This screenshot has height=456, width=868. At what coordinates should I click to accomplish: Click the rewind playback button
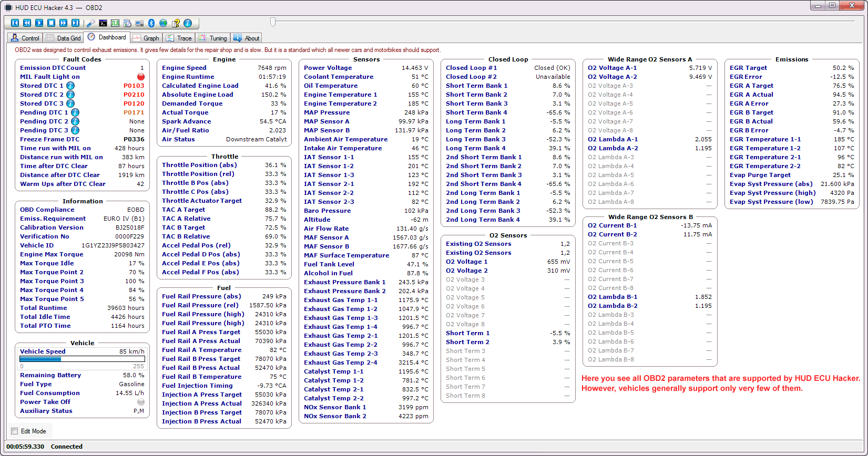coord(27,23)
